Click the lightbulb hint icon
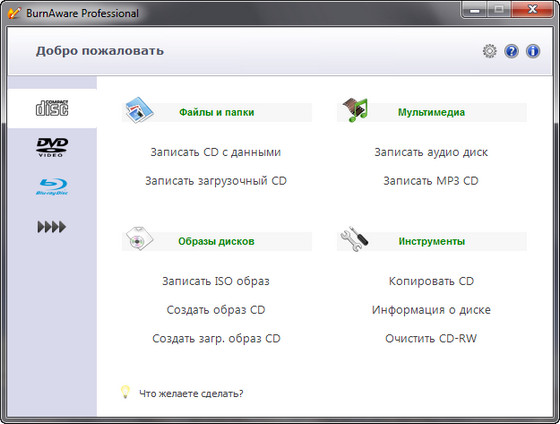The height and width of the screenshot is (424, 560). pyautogui.click(x=125, y=392)
